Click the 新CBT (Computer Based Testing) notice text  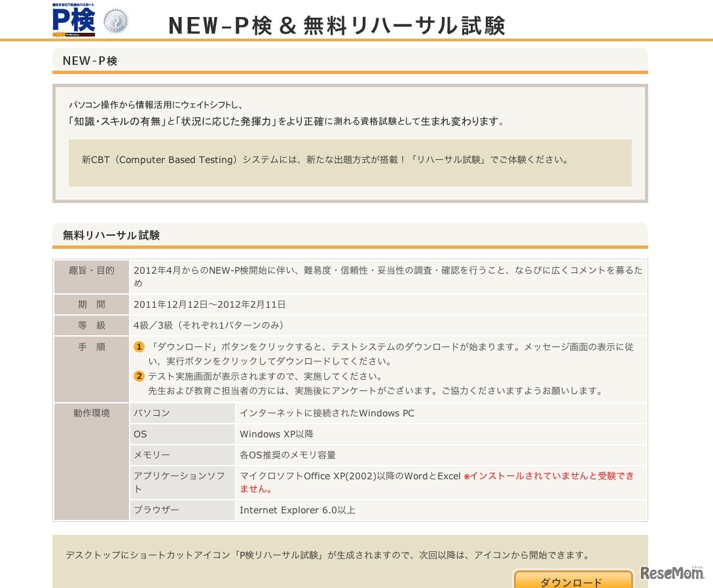325,160
